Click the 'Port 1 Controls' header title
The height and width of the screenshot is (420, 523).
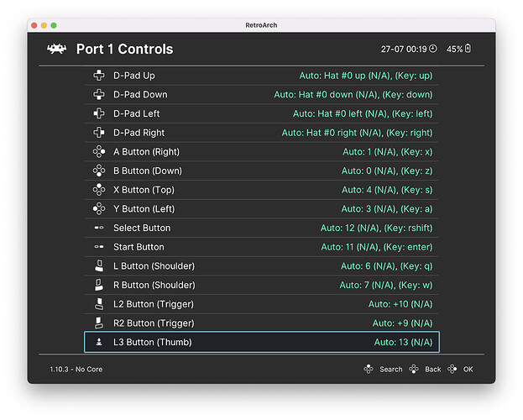pos(124,49)
